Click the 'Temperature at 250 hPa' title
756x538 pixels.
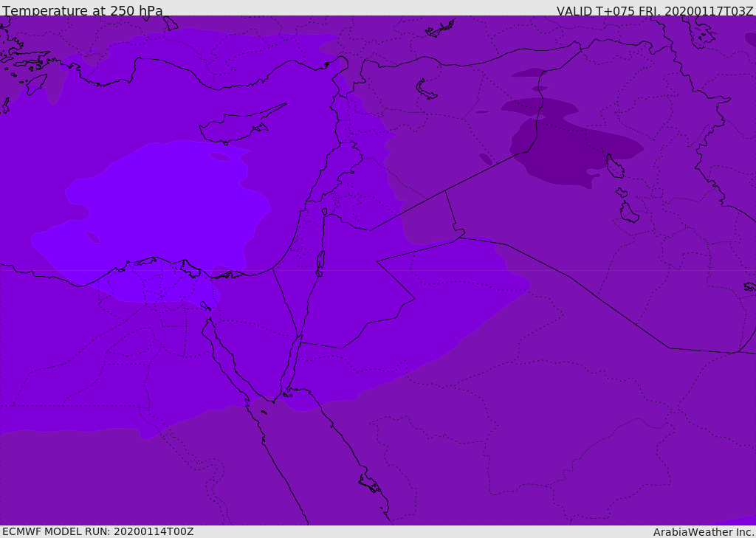[83, 10]
